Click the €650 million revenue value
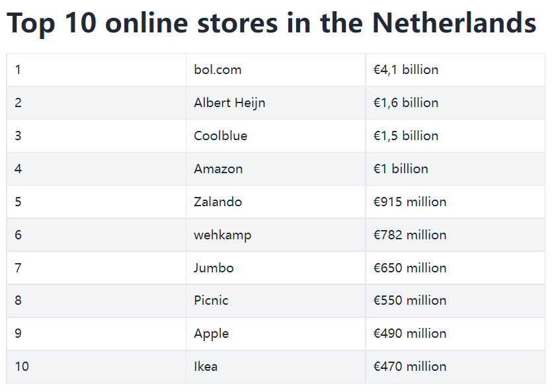556x392 pixels. (x=409, y=268)
